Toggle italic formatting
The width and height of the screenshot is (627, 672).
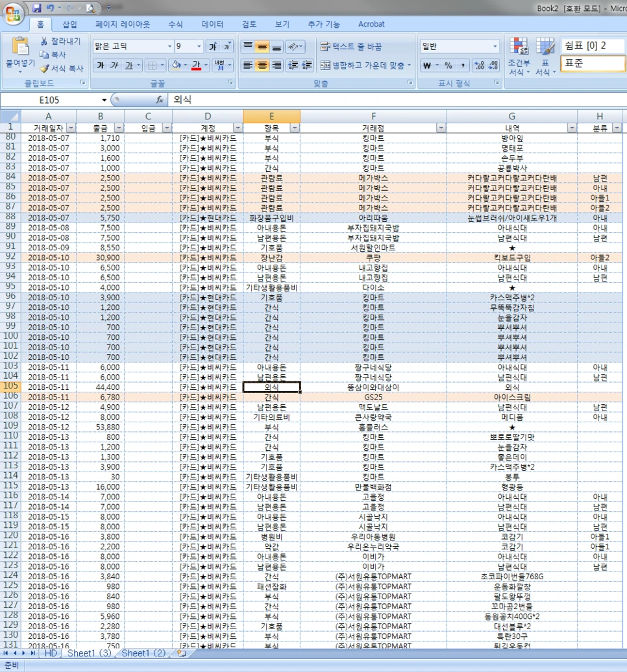pos(114,65)
